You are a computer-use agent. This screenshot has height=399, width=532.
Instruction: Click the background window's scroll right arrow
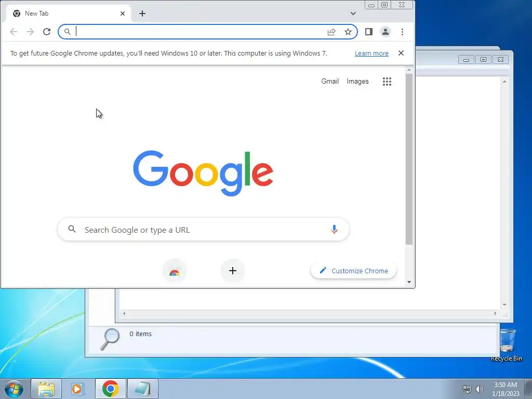click(x=495, y=313)
